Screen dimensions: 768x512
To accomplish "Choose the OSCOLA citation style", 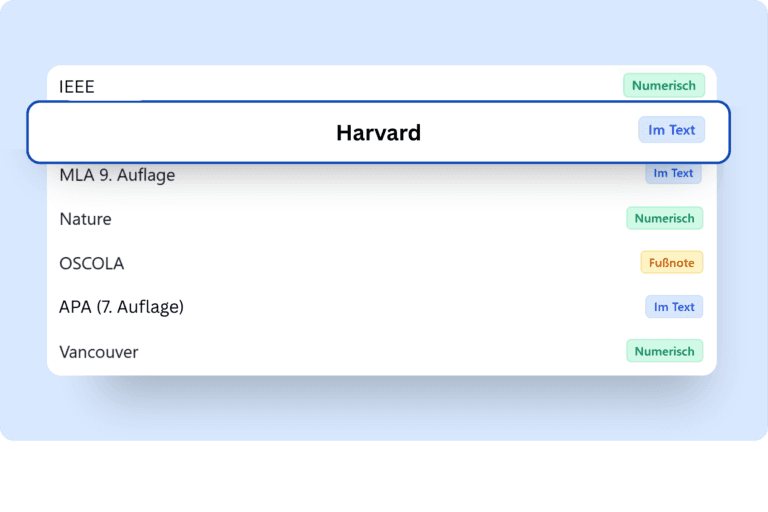I will 91,263.
